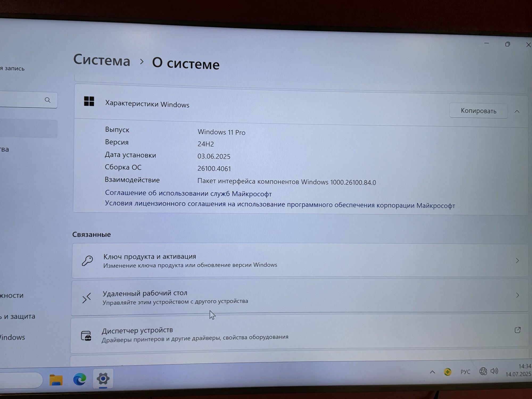Click the breadcrumb chevron after Система
The image size is (532, 399).
(x=142, y=62)
